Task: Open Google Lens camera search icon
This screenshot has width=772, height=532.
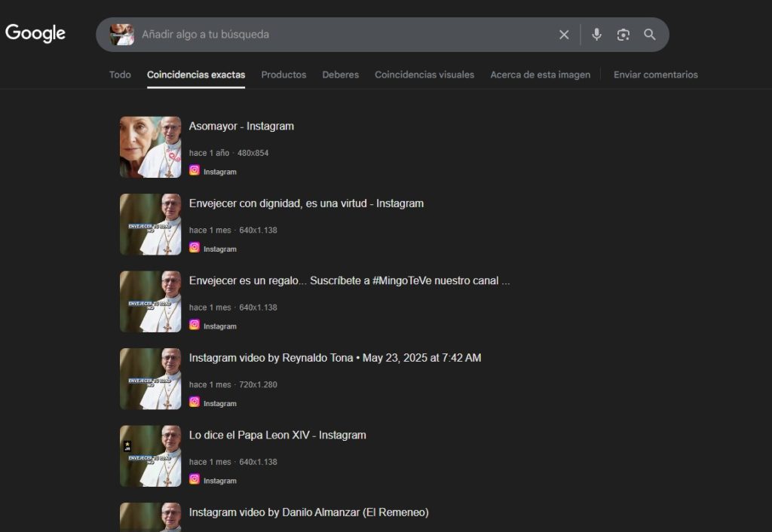Action: (x=623, y=35)
